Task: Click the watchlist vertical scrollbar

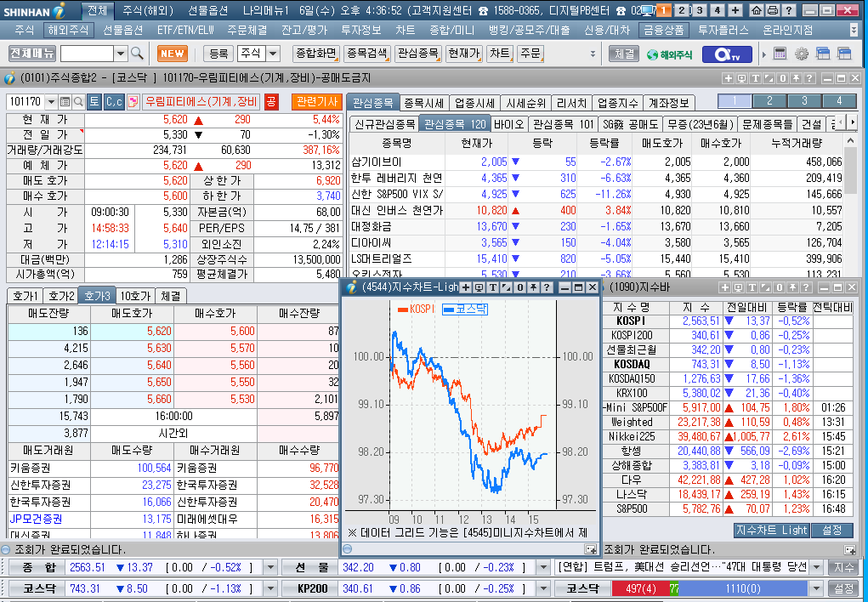Action: 851,206
